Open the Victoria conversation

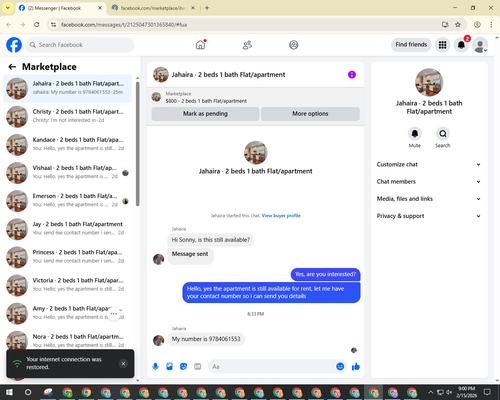[x=68, y=285]
